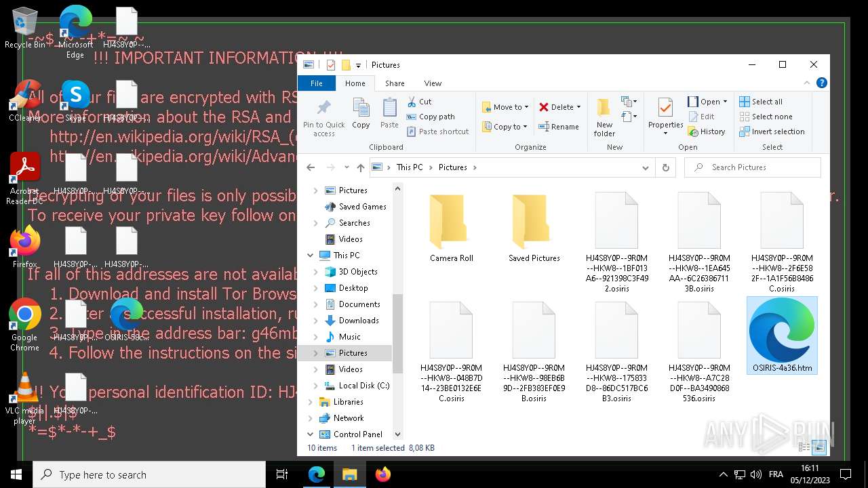Open Customize Quick Access Toolbar dropdown

(359, 65)
